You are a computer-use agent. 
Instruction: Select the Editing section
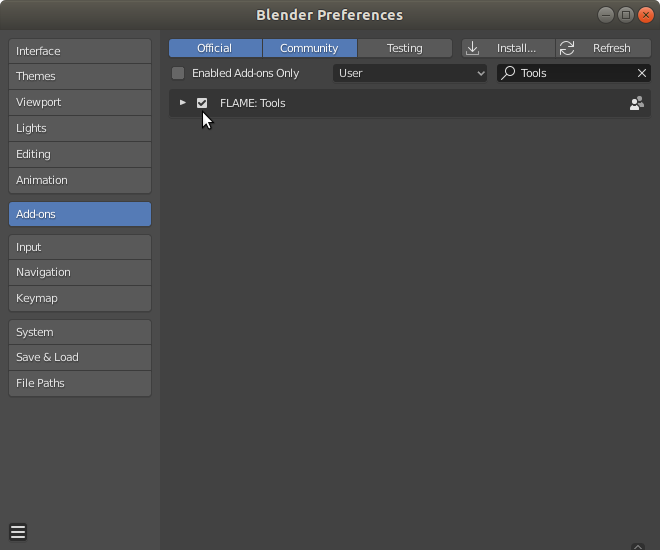coord(80,154)
